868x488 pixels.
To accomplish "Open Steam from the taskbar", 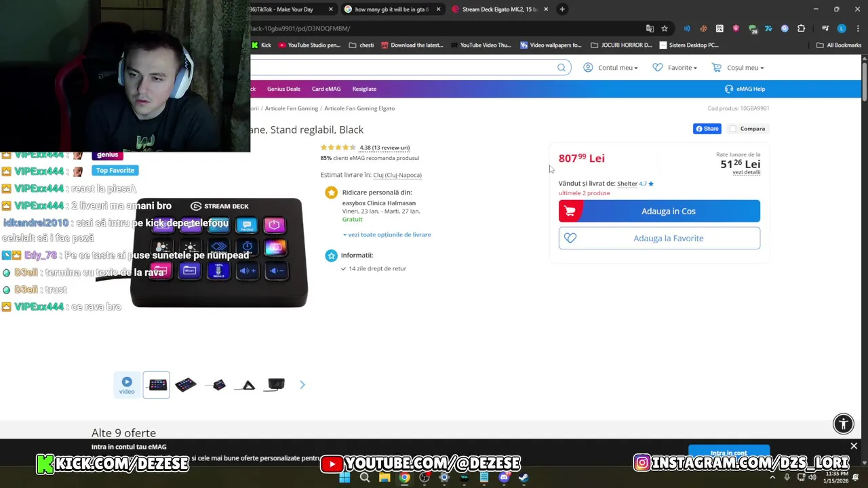I will pyautogui.click(x=524, y=477).
